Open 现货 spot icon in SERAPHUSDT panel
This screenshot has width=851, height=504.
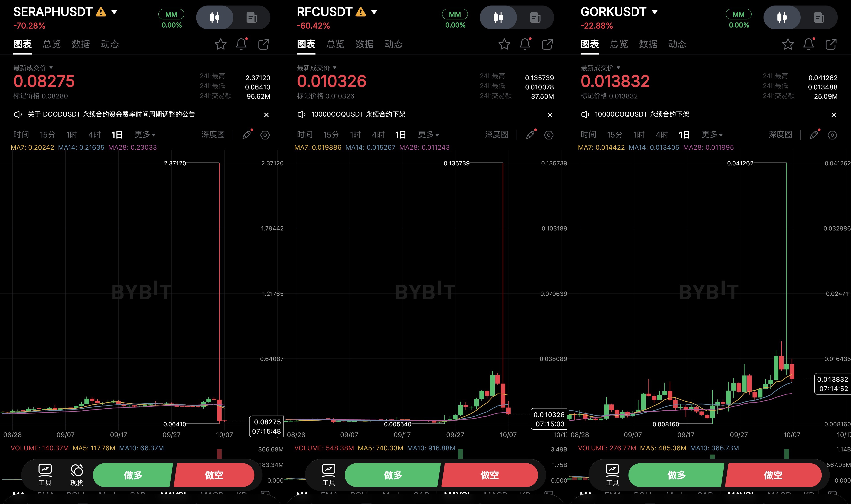click(77, 474)
